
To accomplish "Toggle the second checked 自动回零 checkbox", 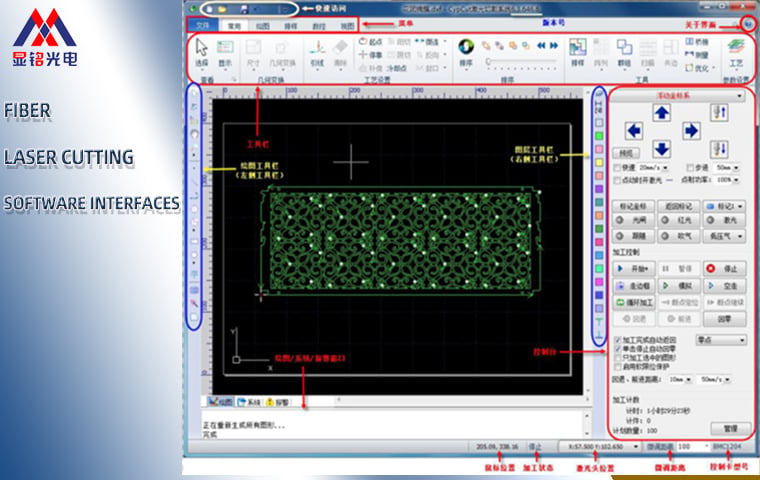I will tap(618, 349).
